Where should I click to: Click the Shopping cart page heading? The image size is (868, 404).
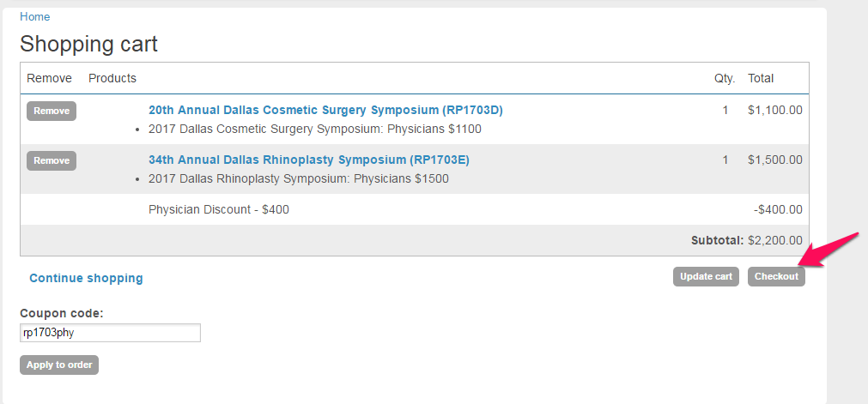pos(89,44)
